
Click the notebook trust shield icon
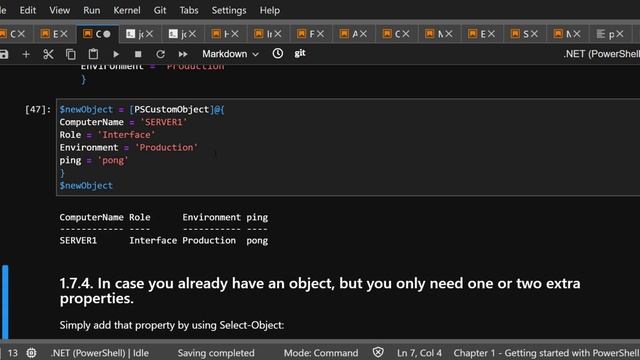click(378, 352)
